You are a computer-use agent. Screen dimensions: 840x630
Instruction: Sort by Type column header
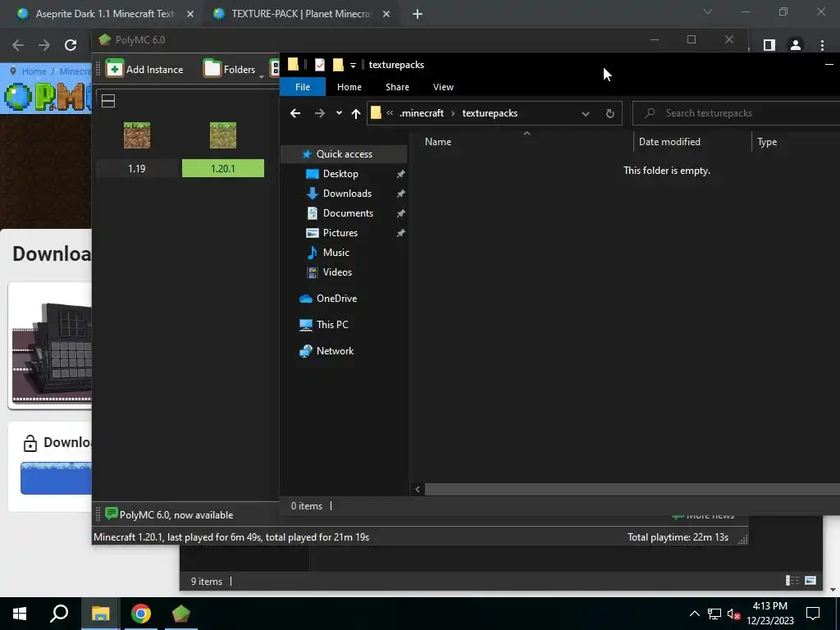767,142
